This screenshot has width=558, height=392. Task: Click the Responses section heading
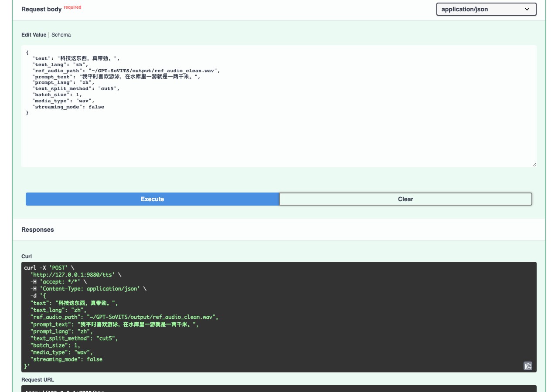tap(37, 230)
